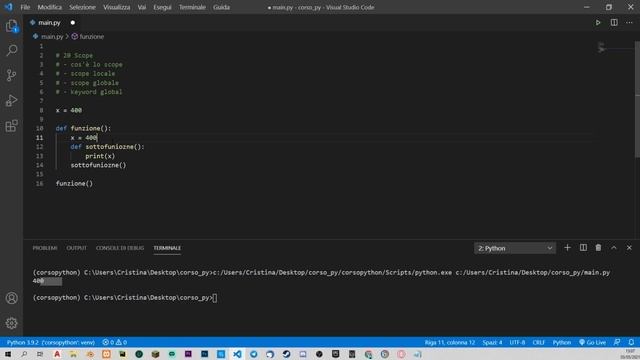Open the Modifica menu
This screenshot has height=360, width=640.
49,7
